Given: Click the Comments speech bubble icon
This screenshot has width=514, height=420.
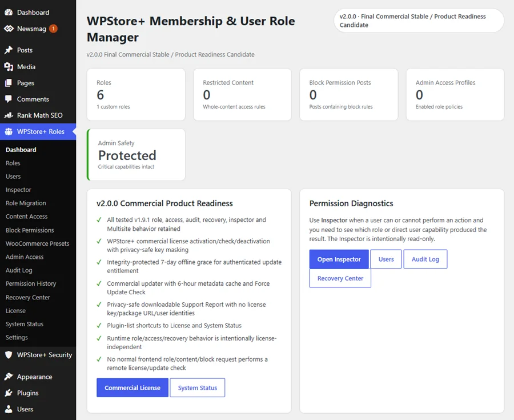Looking at the screenshot, I should pyautogui.click(x=9, y=99).
